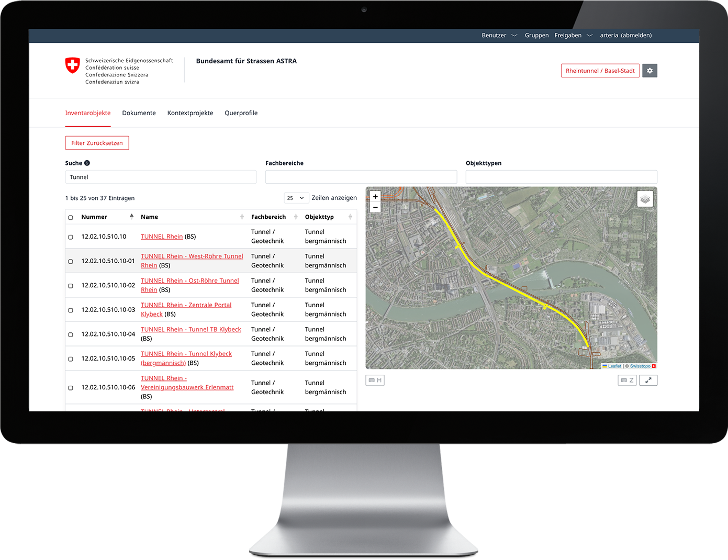Image resolution: width=728 pixels, height=560 pixels.
Task: Zoom in on the map
Action: pos(375,197)
